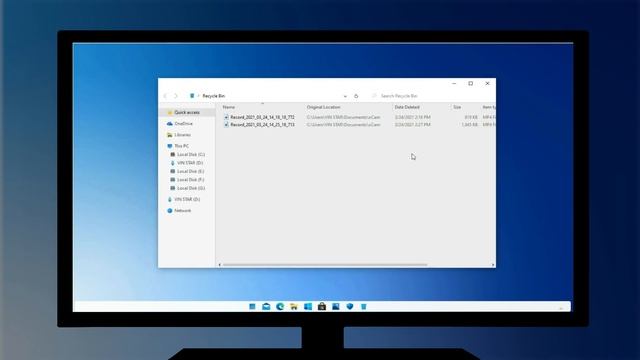Sort by Date Deleted column header

pyautogui.click(x=407, y=107)
